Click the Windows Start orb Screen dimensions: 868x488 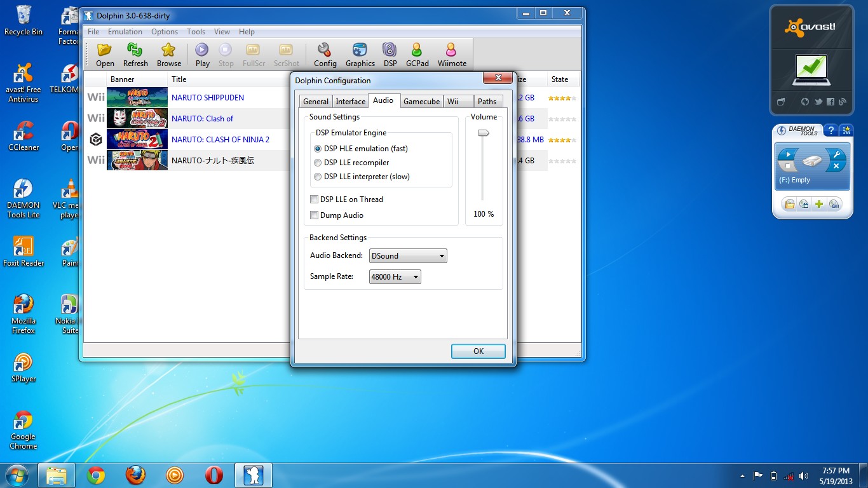(x=17, y=475)
